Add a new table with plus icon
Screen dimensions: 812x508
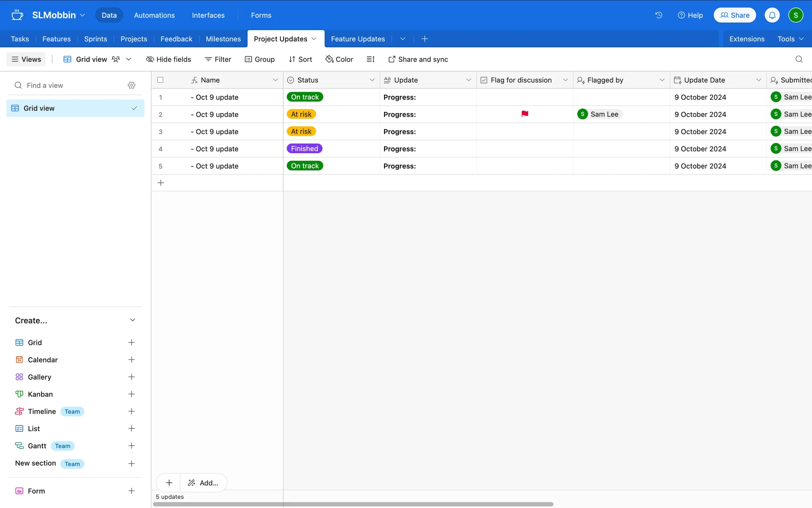tap(425, 39)
